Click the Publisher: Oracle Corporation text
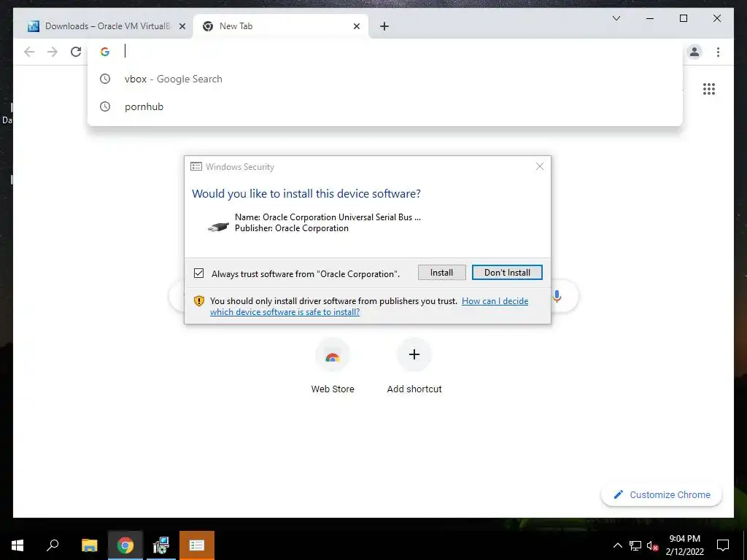 tap(292, 228)
